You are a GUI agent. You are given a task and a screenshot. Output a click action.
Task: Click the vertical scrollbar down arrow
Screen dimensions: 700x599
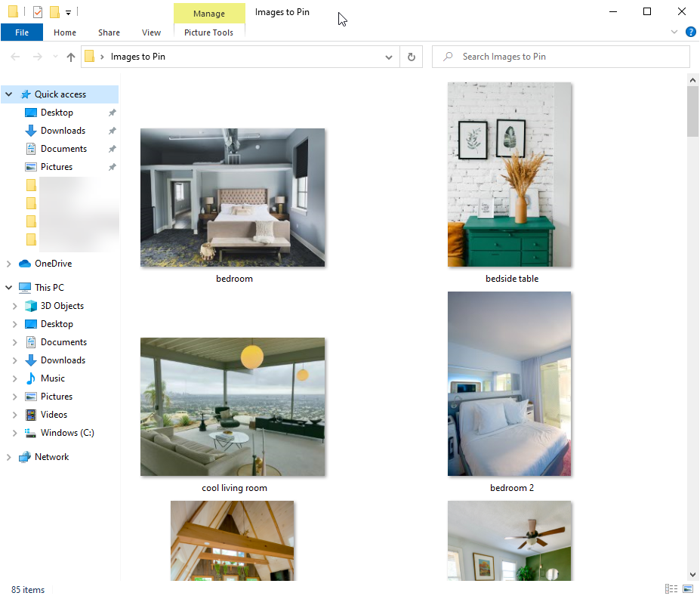pos(692,574)
